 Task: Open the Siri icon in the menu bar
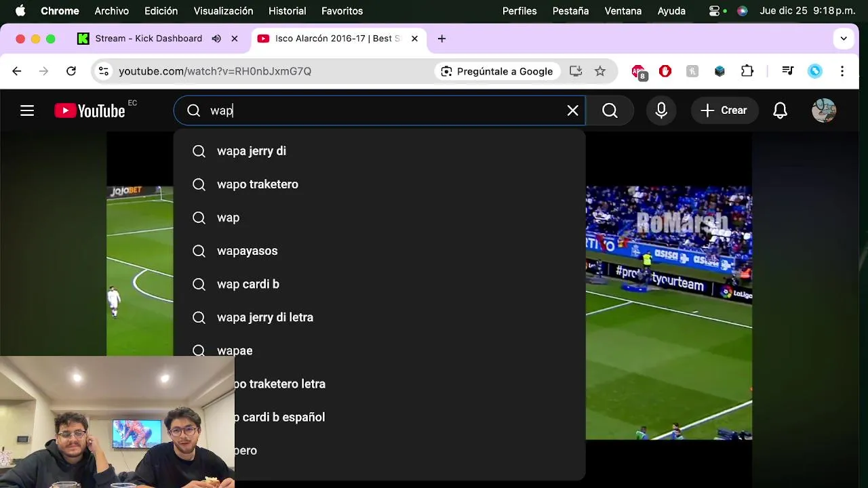pyautogui.click(x=743, y=11)
